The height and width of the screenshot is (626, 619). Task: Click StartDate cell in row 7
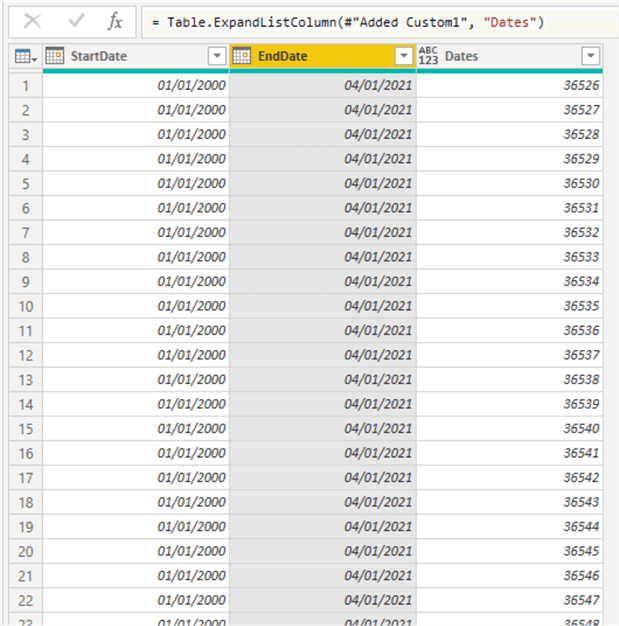tap(136, 232)
